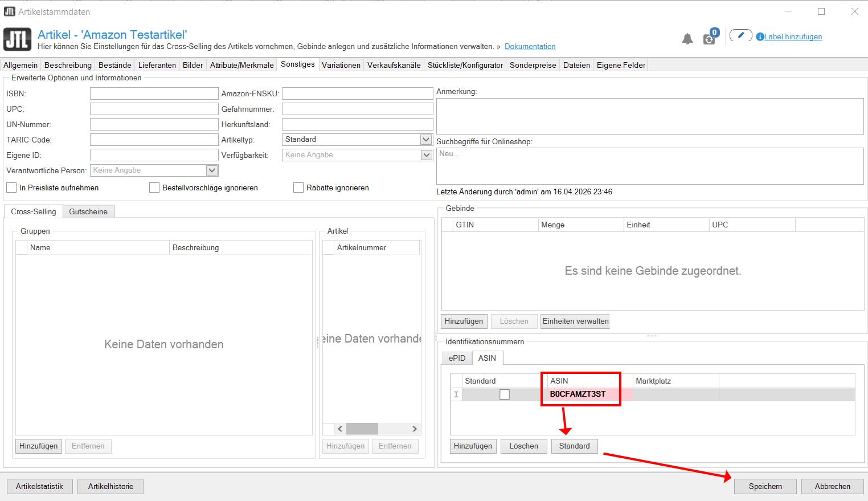
Task: Open the Beschreibung tab
Action: (68, 65)
